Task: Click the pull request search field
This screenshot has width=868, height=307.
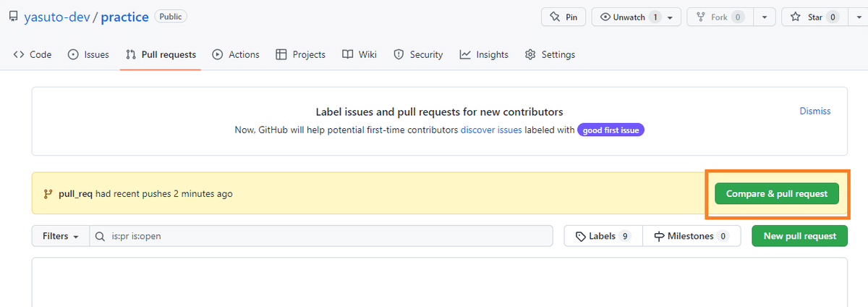Action: tap(325, 236)
